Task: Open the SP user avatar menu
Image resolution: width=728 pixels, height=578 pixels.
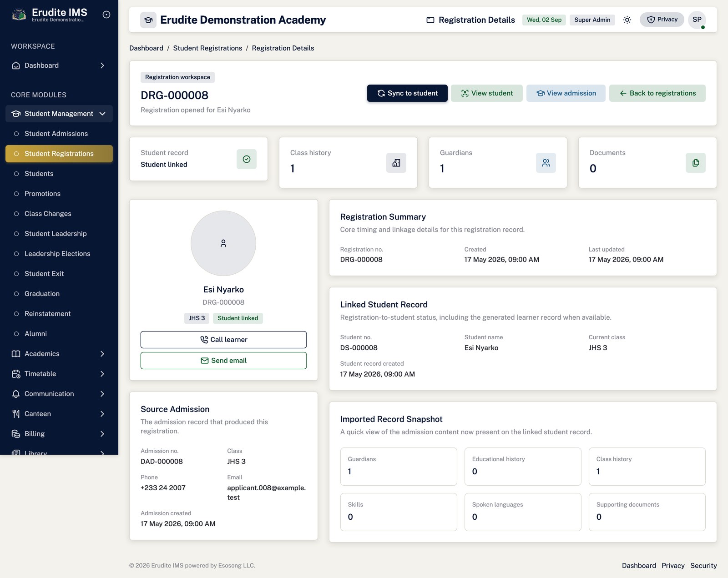Action: point(697,20)
